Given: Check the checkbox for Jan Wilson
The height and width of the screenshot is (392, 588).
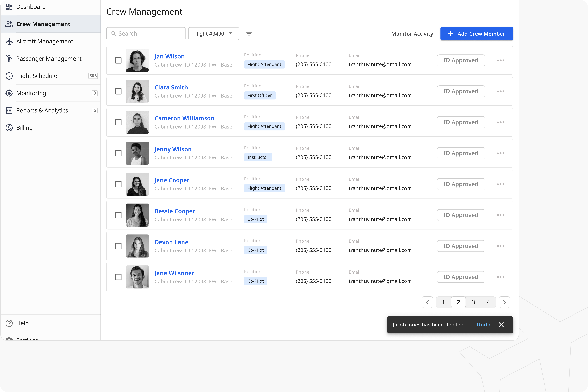Looking at the screenshot, I should (118, 60).
